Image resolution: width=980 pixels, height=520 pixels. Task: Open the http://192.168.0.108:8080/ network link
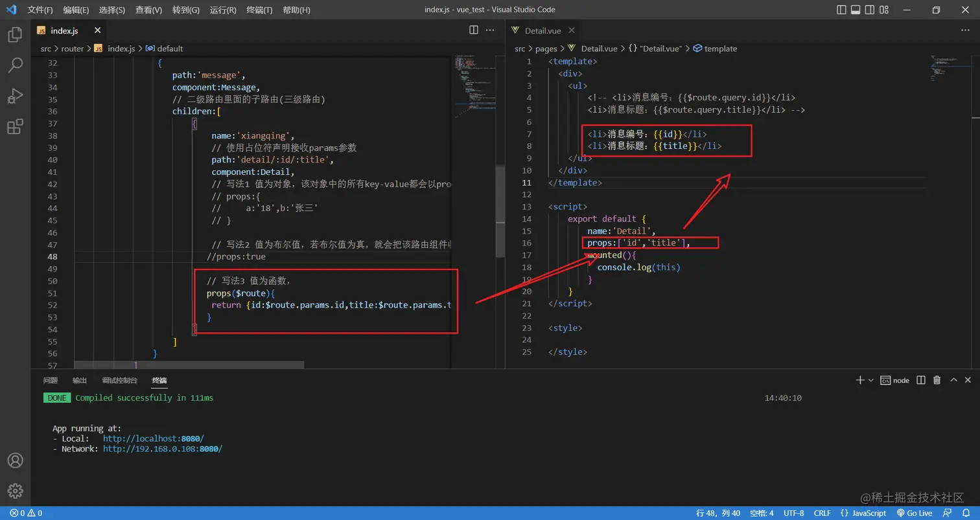pos(163,448)
